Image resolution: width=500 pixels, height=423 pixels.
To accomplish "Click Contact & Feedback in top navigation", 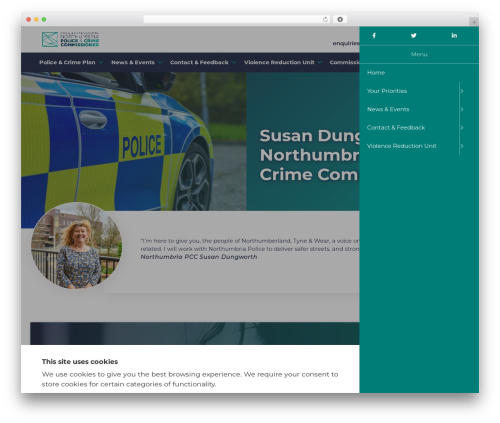I will pos(199,62).
